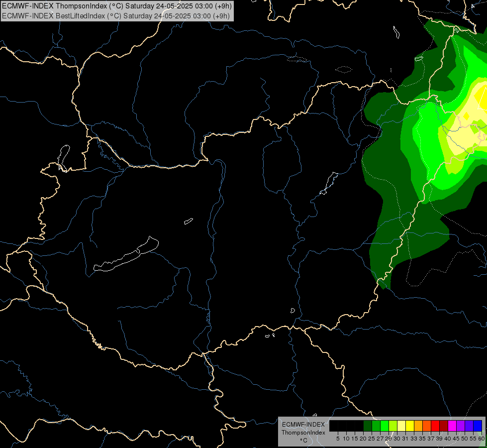Click legend tick value '27'
This screenshot has width=487, height=448.
click(380, 439)
